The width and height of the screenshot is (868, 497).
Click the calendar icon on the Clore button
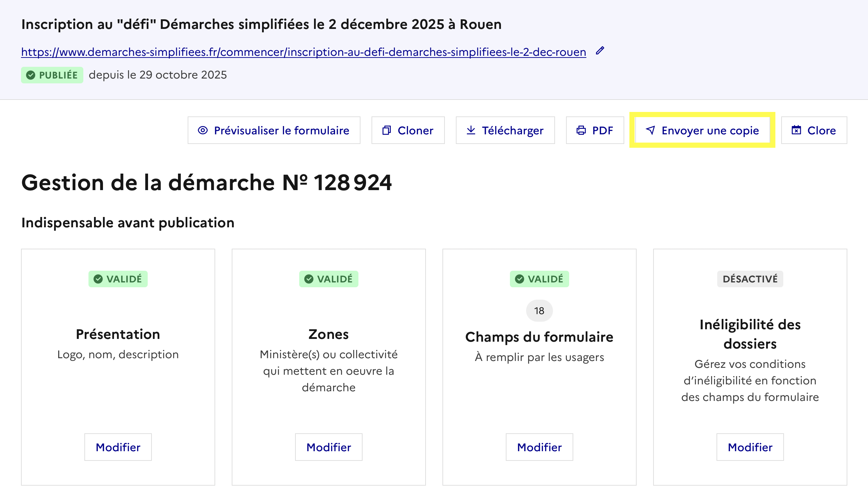click(796, 130)
